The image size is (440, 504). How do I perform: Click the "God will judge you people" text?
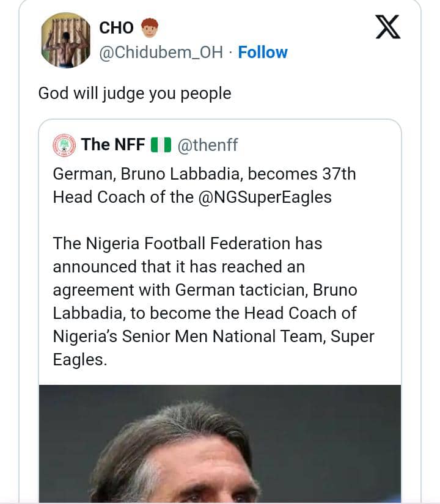click(134, 93)
